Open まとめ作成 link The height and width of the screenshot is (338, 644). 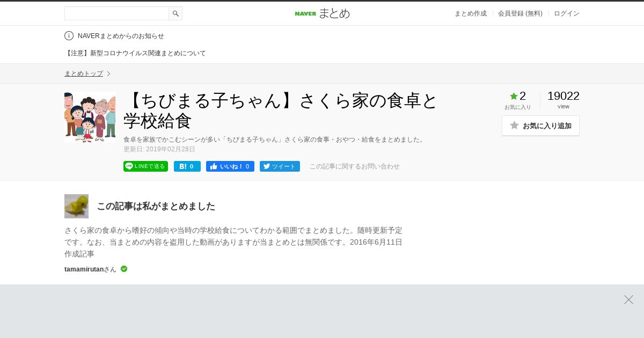pos(471,13)
